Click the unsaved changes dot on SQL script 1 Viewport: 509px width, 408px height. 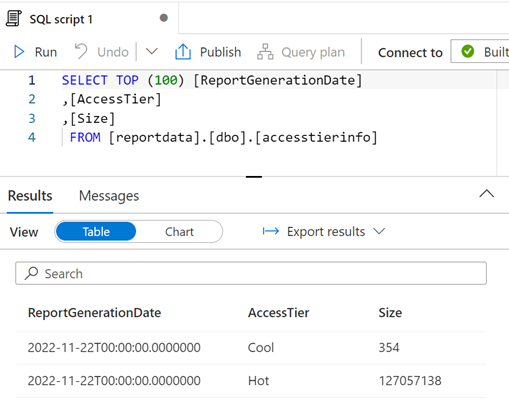(163, 18)
